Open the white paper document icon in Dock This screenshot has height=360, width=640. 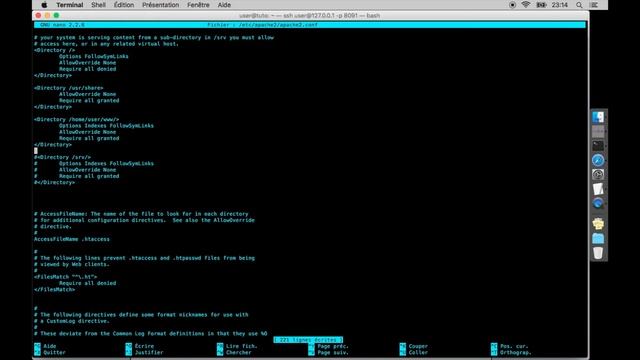[x=598, y=189]
